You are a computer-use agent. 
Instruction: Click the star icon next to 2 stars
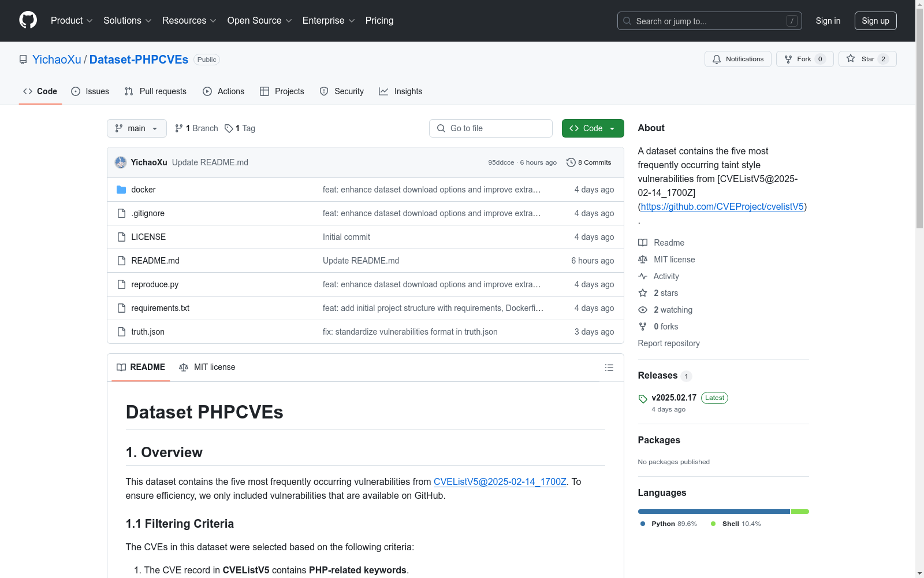(643, 293)
